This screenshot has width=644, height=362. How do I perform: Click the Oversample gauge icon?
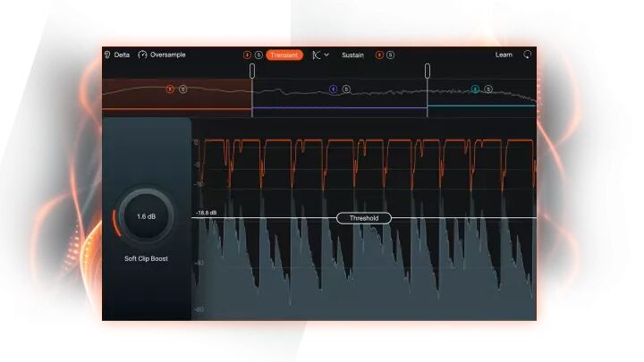142,55
